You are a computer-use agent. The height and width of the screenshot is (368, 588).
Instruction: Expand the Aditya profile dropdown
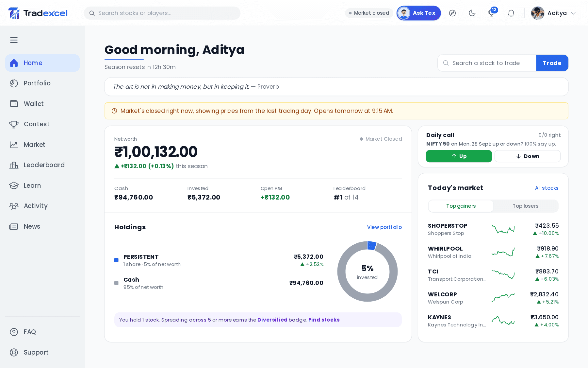(553, 13)
